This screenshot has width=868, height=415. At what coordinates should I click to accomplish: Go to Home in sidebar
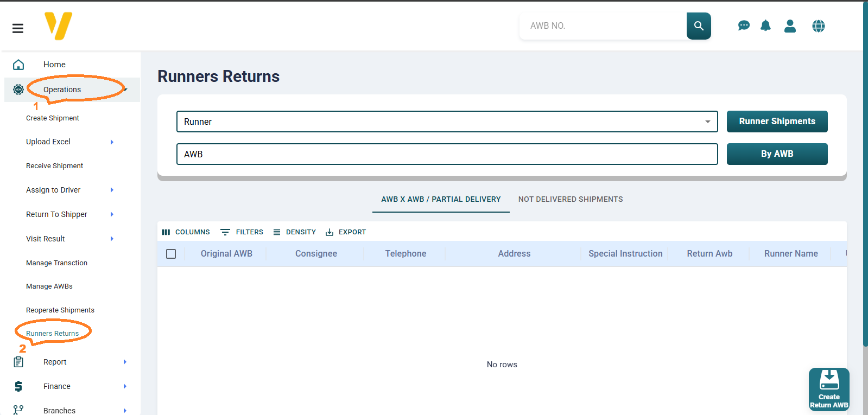(x=54, y=65)
